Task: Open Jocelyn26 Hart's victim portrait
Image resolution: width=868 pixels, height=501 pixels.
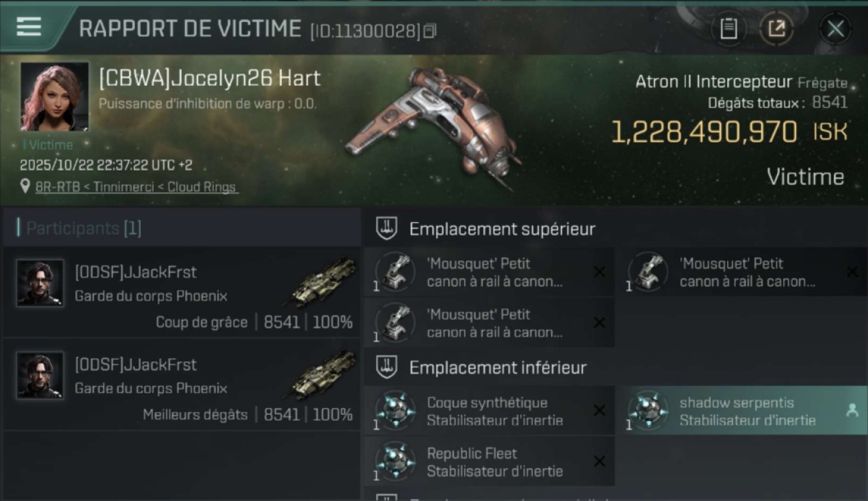Action: tap(55, 97)
